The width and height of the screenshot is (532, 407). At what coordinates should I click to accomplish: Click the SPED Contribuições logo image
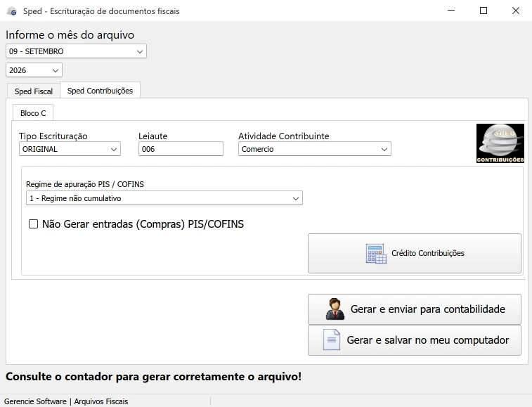(x=500, y=143)
